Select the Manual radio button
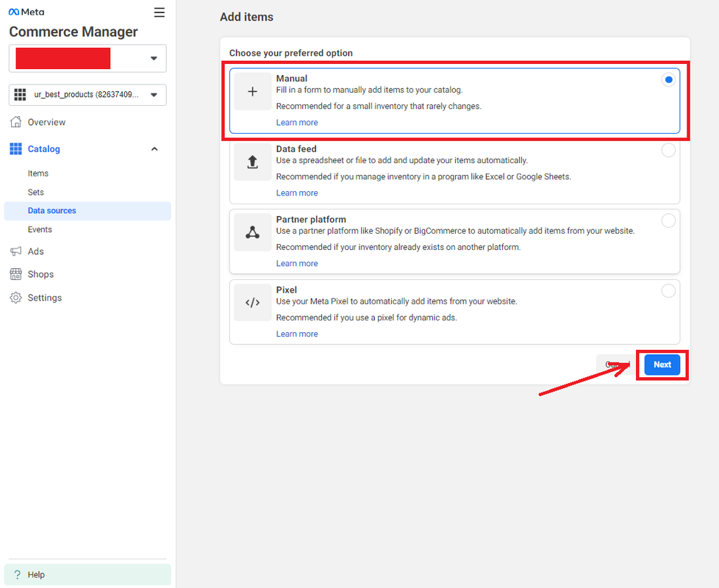Screen dimensions: 719x588 [668, 79]
